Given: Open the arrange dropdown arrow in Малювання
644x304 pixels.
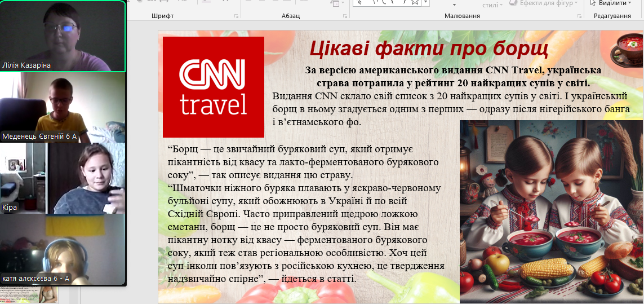Looking at the screenshot, I should (455, 5).
